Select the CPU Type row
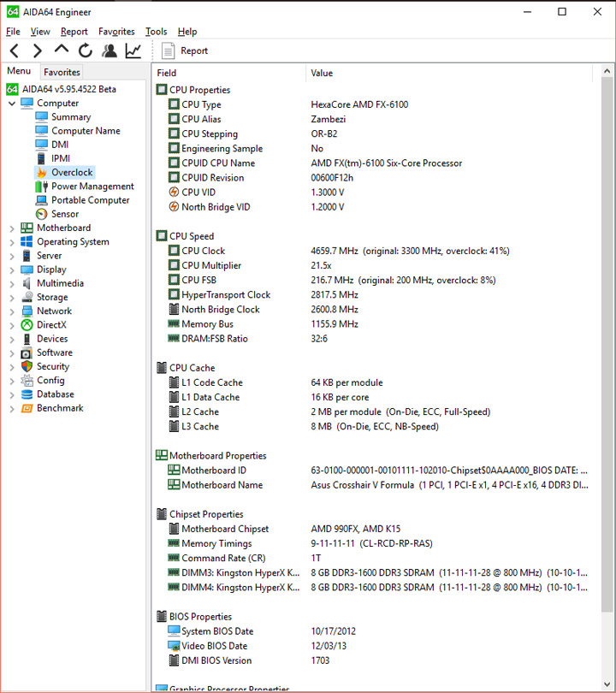616x693 pixels. tap(373, 104)
